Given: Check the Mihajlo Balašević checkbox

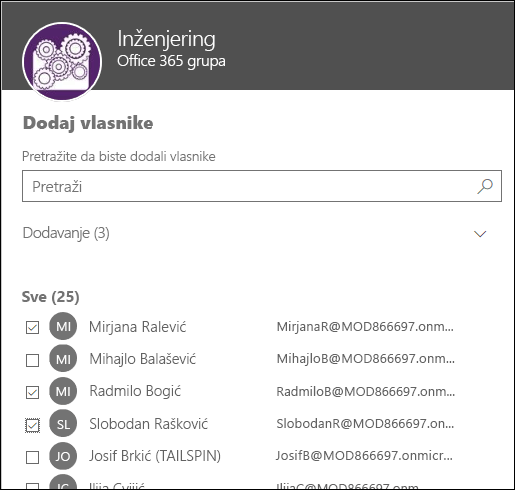Looking at the screenshot, I should click(x=32, y=360).
